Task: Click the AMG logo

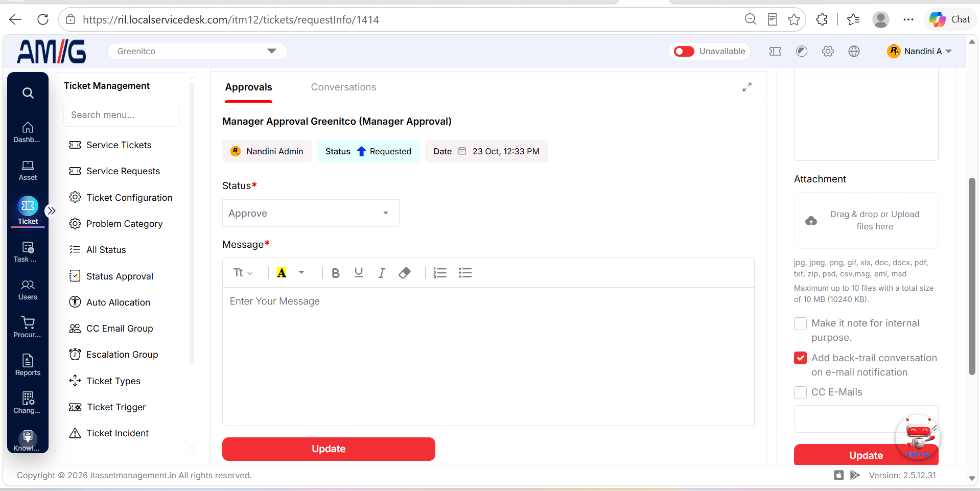Action: pyautogui.click(x=52, y=52)
